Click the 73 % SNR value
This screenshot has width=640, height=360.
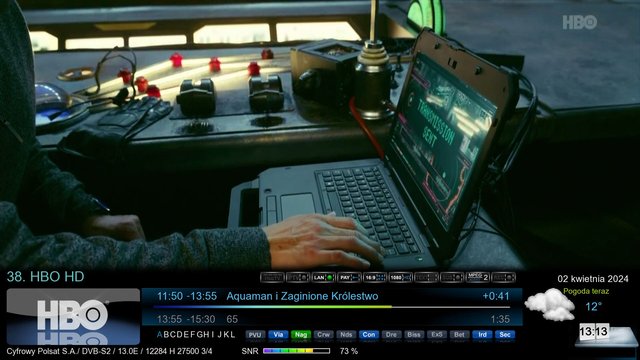pyautogui.click(x=349, y=351)
